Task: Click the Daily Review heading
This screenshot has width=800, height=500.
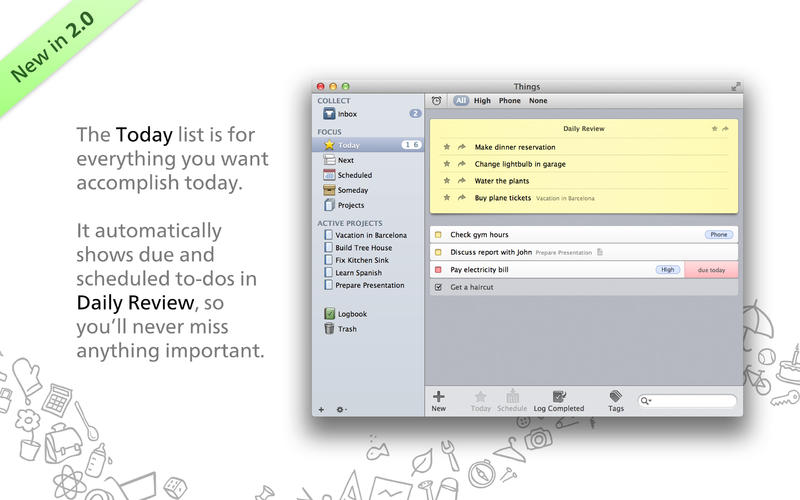Action: pos(584,129)
